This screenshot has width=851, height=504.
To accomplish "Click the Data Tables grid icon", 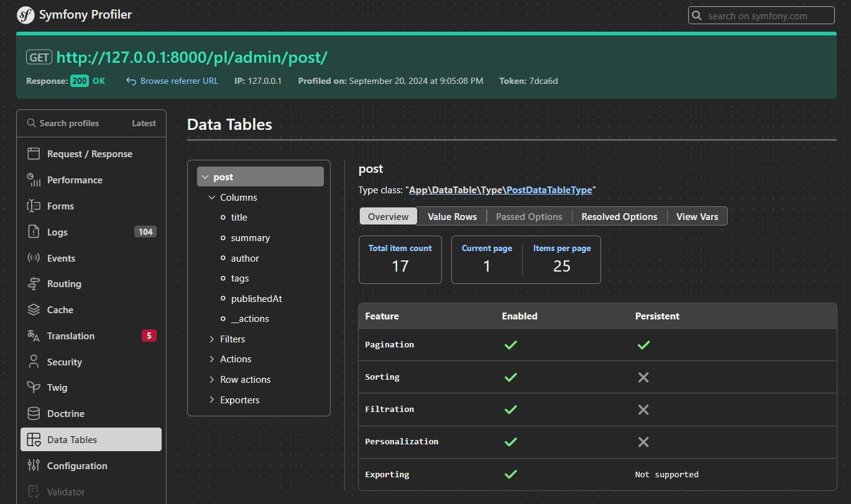I will 34,440.
